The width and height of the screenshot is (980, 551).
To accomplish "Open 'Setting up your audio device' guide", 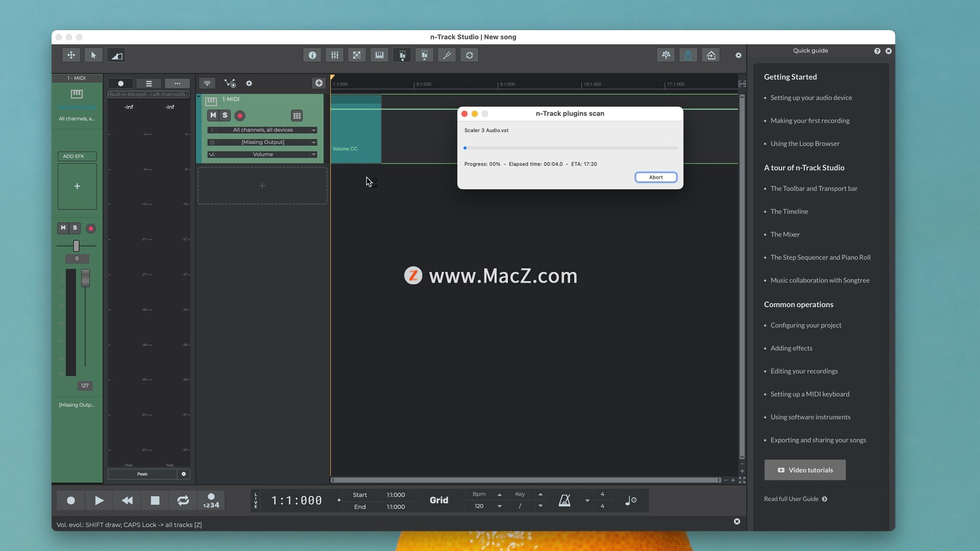I will (x=811, y=98).
